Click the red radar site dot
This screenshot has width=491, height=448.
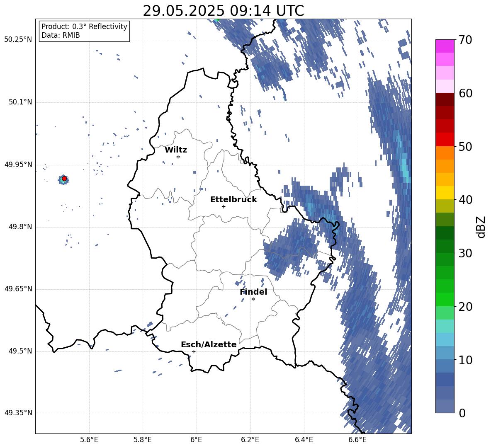pyautogui.click(x=64, y=179)
